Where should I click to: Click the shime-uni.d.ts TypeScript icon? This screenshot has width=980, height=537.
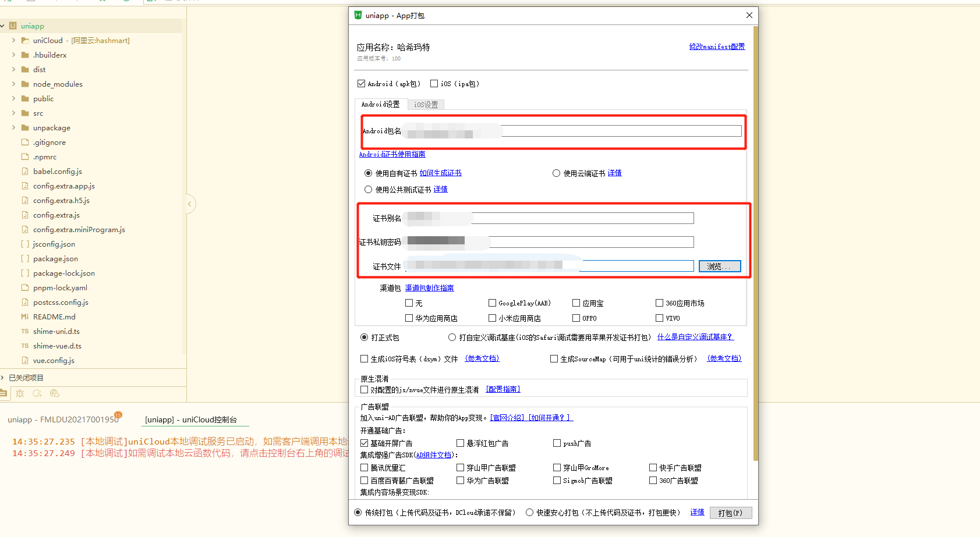tap(25, 332)
